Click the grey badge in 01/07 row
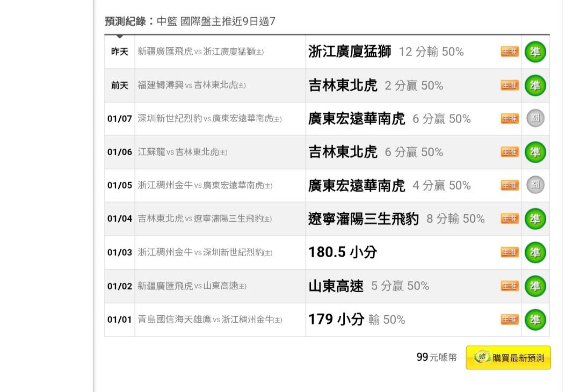The image size is (580, 392). click(535, 119)
